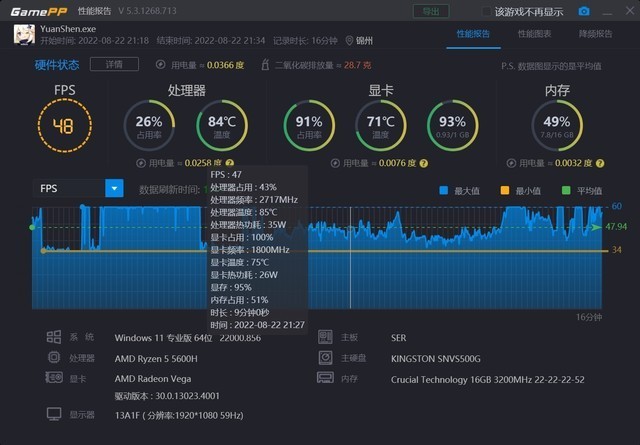Click the monitor icon next to 显示器

point(54,414)
